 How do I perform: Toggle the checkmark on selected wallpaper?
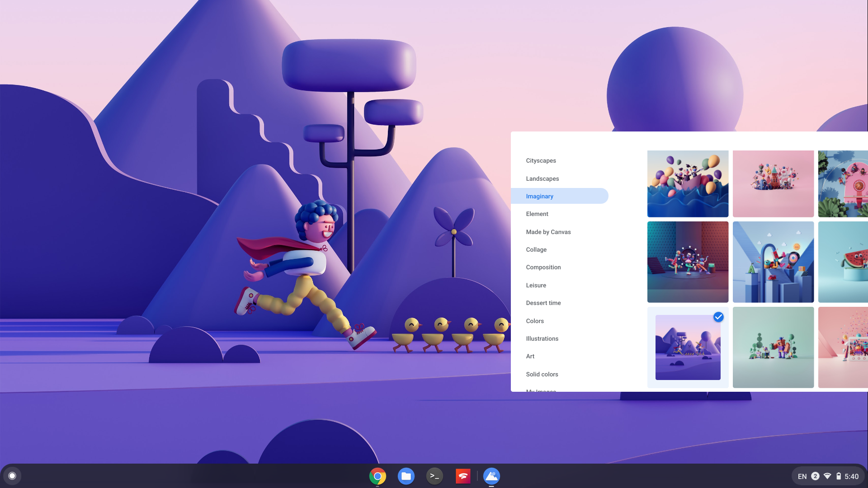[x=719, y=317]
